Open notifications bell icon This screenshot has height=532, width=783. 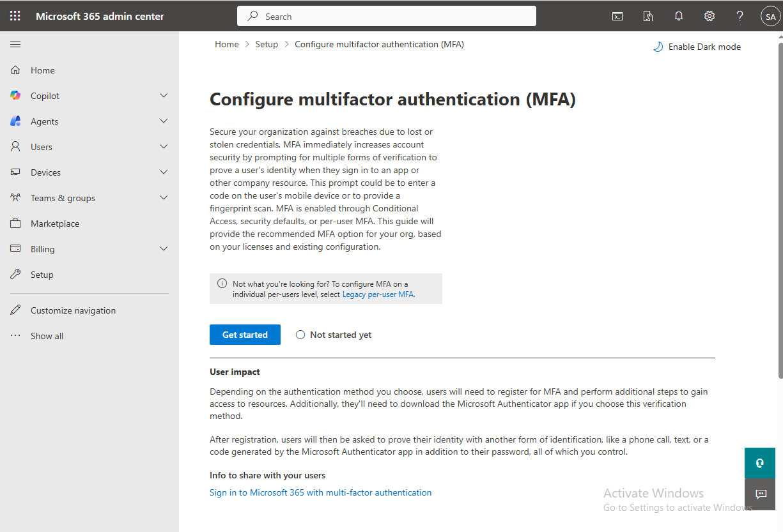tap(679, 17)
